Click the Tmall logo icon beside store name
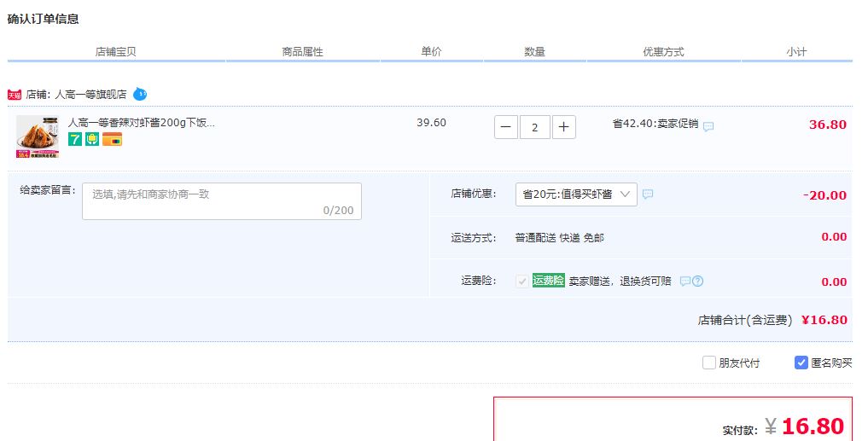868x441 pixels. [15, 95]
